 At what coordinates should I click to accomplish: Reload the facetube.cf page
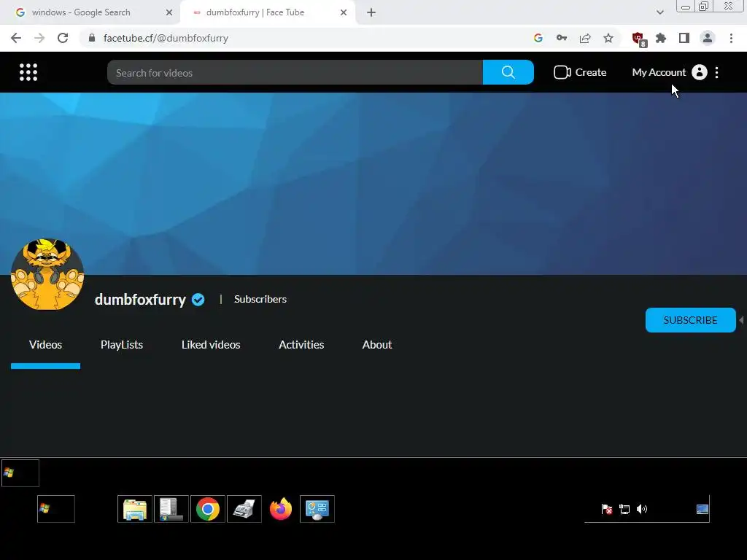pyautogui.click(x=63, y=38)
